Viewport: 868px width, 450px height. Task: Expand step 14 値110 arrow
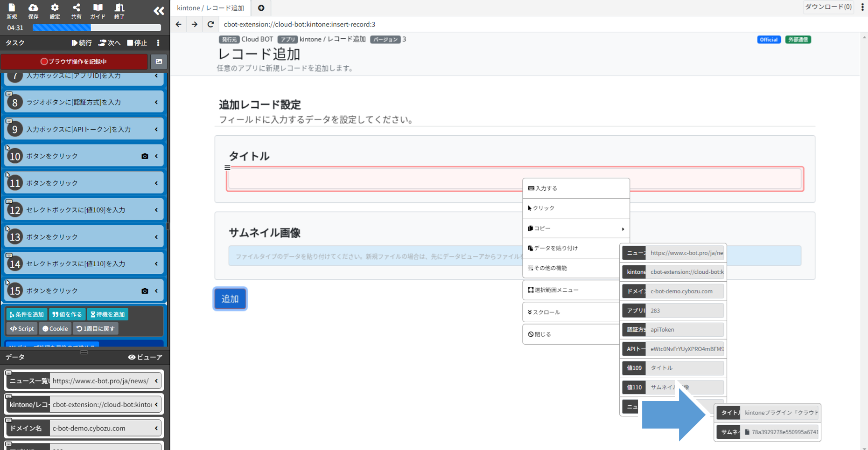click(x=156, y=264)
